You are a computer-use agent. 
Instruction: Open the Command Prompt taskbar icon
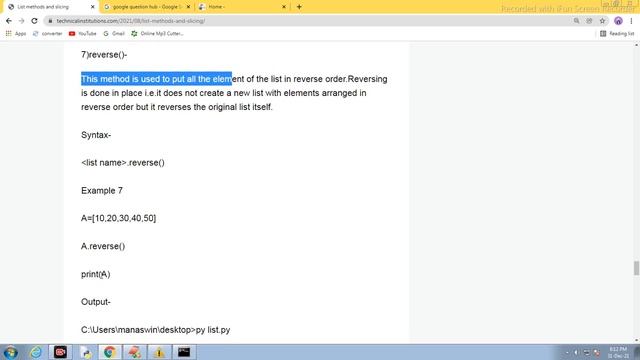coord(184,352)
